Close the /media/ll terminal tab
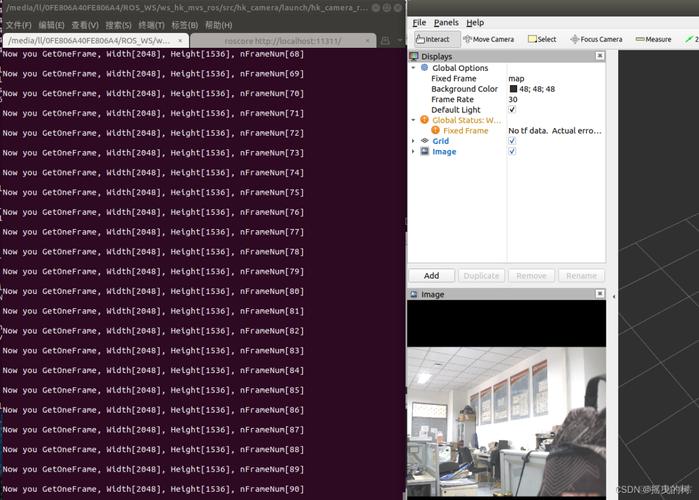This screenshot has width=699, height=500. pos(180,41)
